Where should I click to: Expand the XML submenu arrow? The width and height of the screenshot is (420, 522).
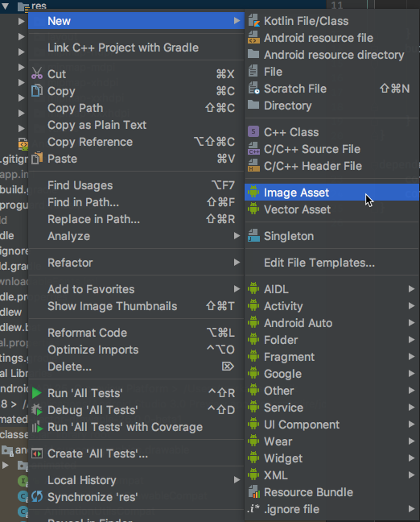tap(412, 475)
